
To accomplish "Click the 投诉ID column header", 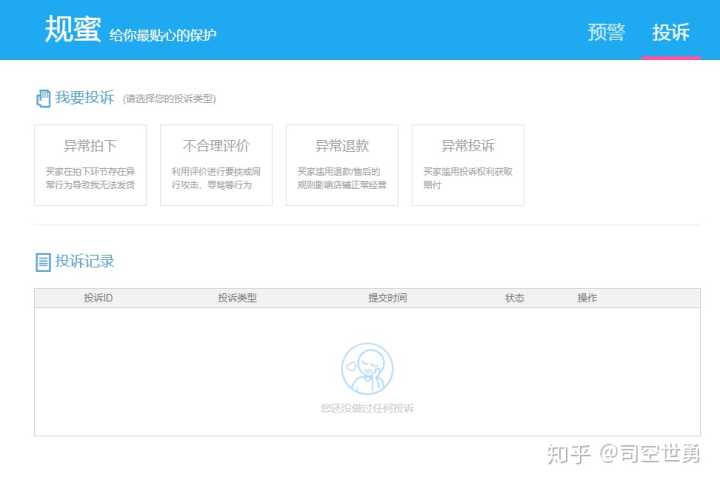I will click(98, 298).
